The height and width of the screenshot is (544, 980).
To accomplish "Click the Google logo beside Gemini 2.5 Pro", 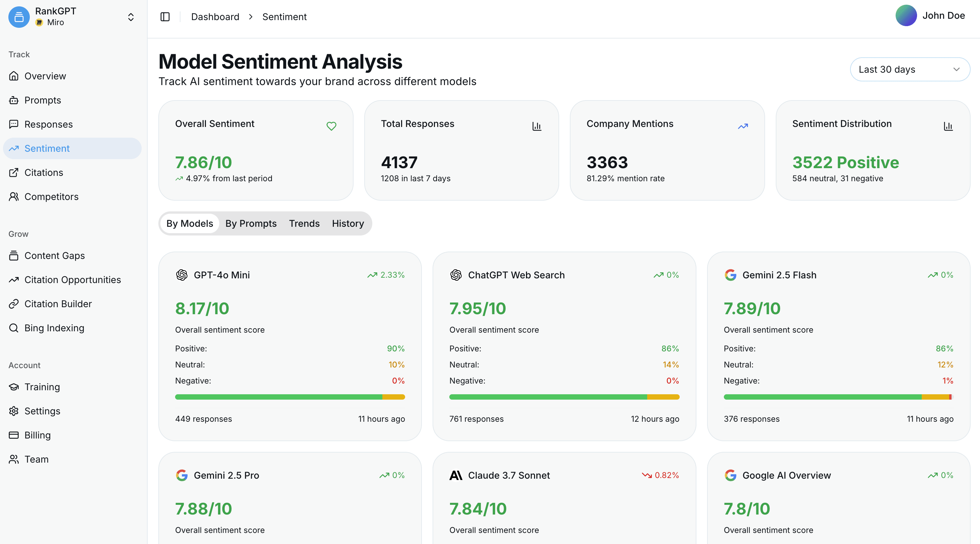I will click(x=182, y=475).
